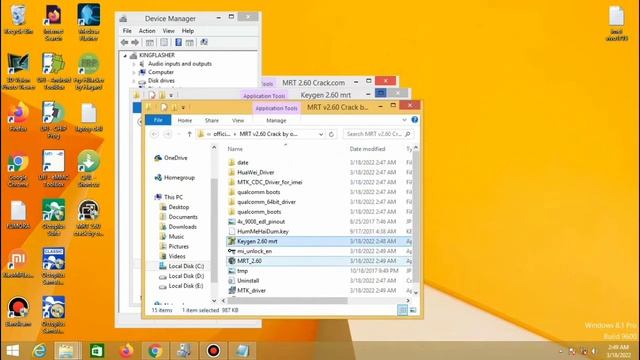Click File Explorer icon on the taskbar

pos(68,351)
